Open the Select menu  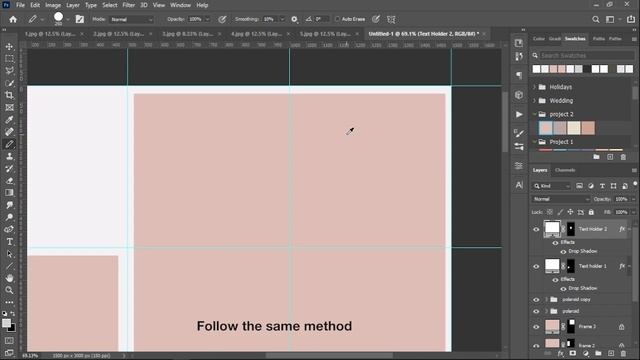coord(109,5)
